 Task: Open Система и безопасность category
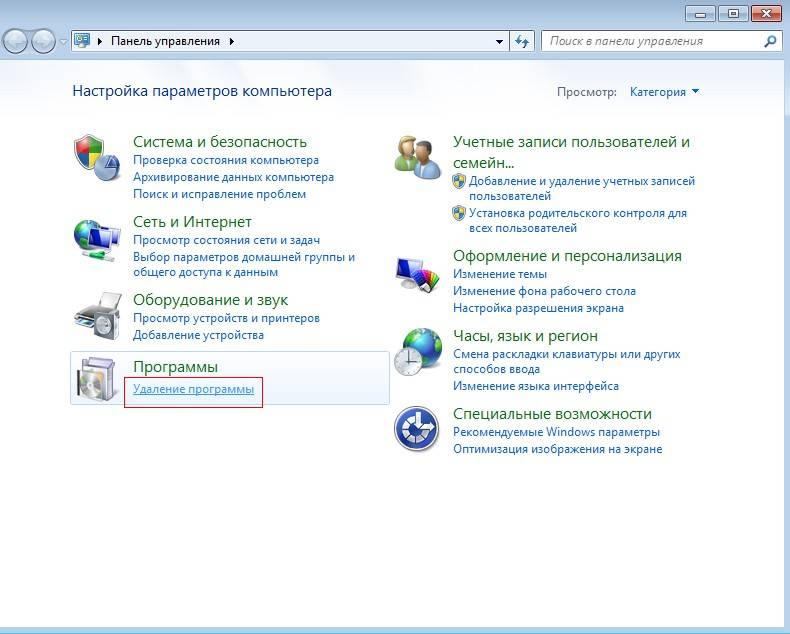220,142
